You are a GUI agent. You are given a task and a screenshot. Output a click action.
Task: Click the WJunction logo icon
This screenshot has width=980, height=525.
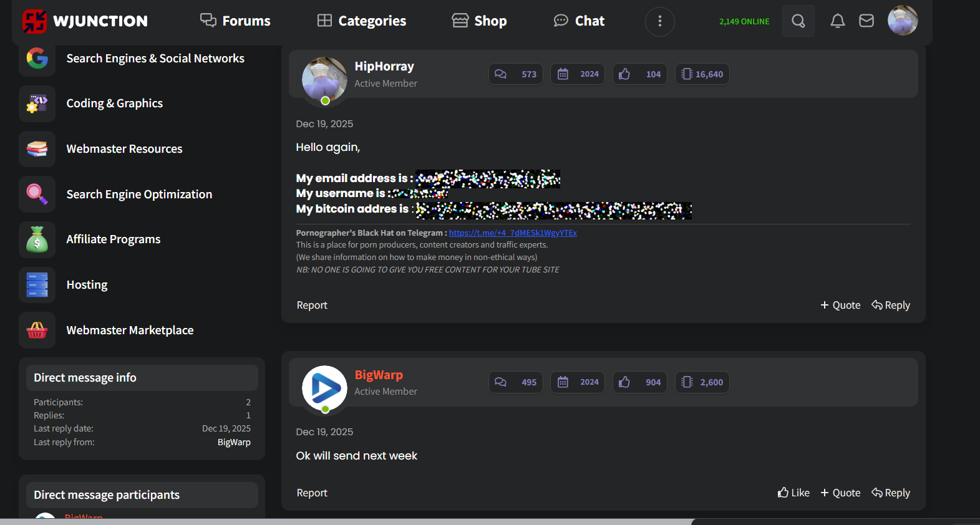pyautogui.click(x=35, y=21)
